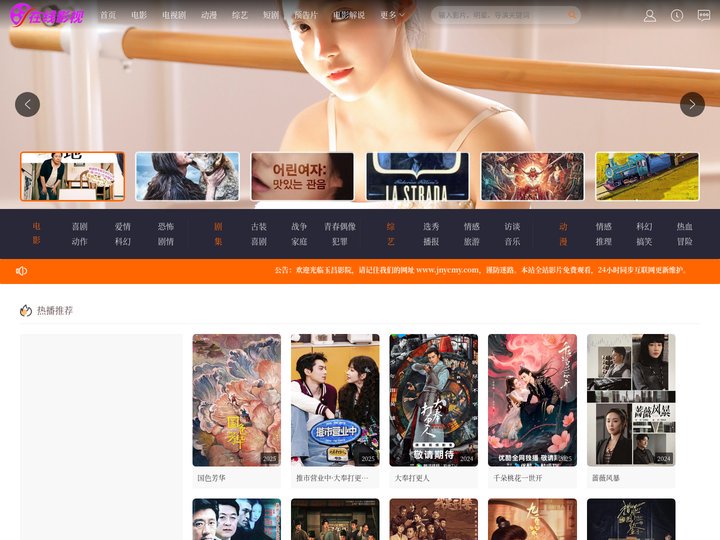The width and height of the screenshot is (720, 540).
Task: Select the blue train banner thumbnail
Action: (647, 177)
